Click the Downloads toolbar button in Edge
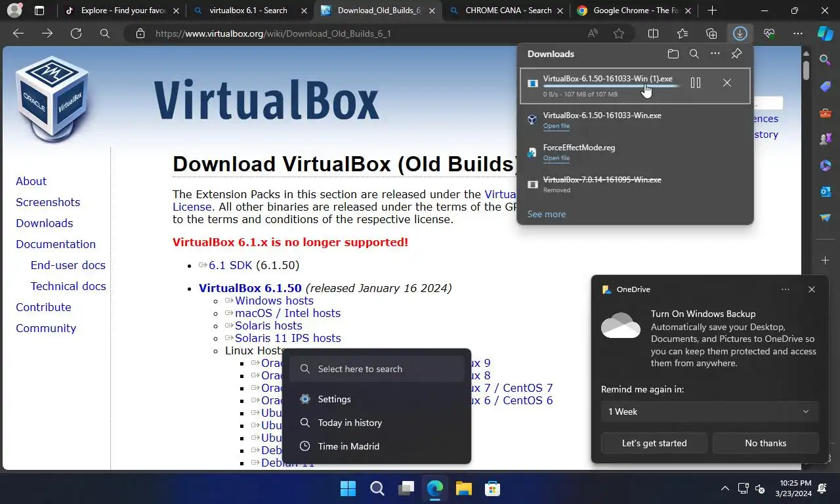 click(x=740, y=33)
